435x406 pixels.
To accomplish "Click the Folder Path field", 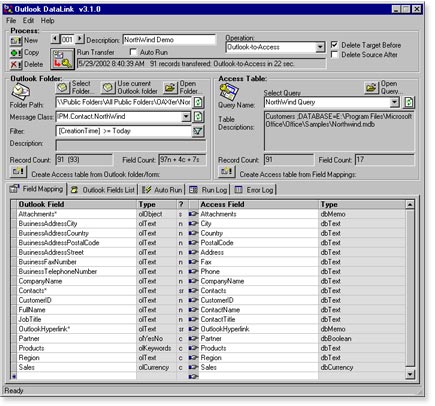I will coord(124,102).
